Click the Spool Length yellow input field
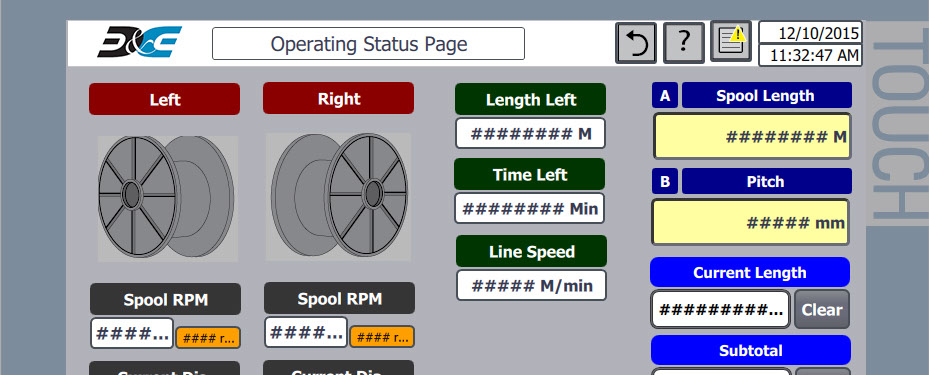This screenshot has width=929, height=375. pos(752,136)
